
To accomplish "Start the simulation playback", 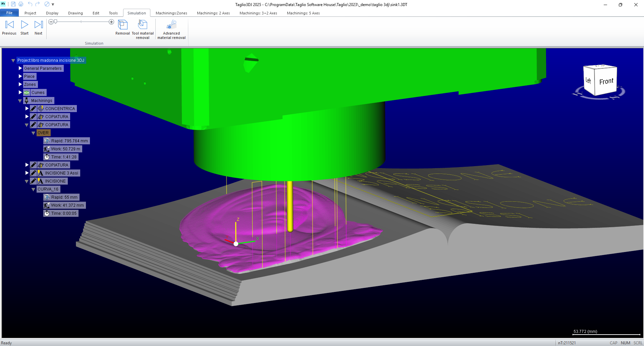I will coord(24,25).
